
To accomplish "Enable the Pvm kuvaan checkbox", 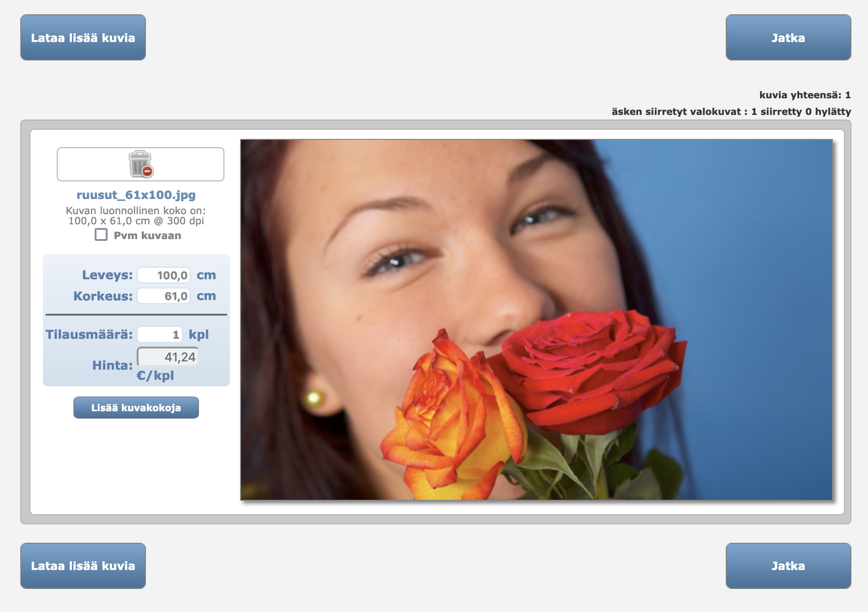I will 101,235.
